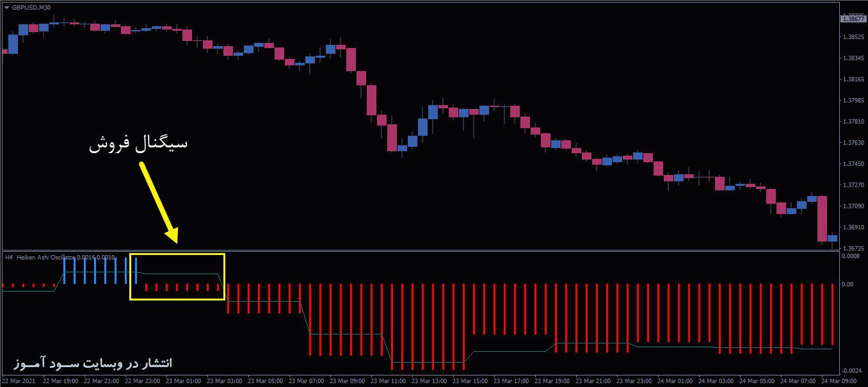Click the 22 Mar 19:00 time label
868x387 pixels.
click(x=62, y=381)
